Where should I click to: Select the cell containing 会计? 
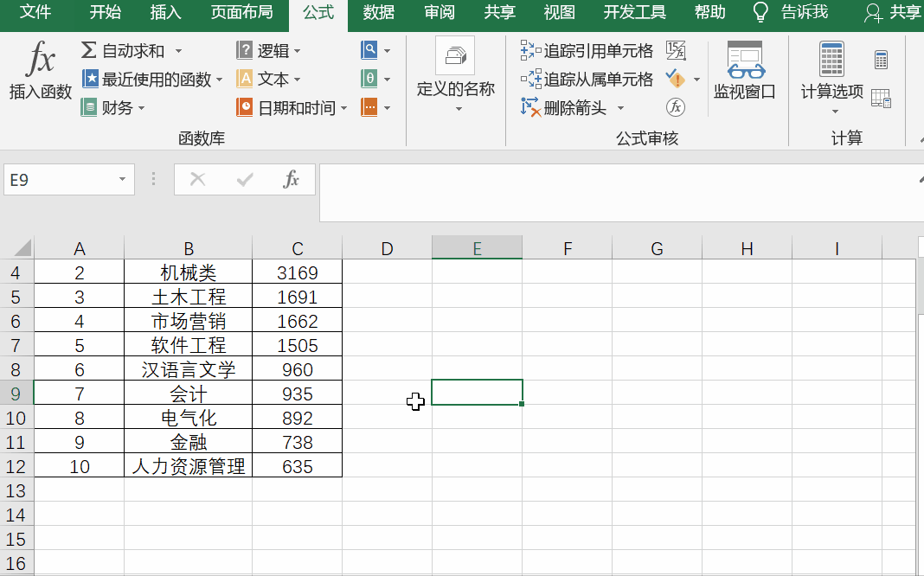pyautogui.click(x=188, y=393)
